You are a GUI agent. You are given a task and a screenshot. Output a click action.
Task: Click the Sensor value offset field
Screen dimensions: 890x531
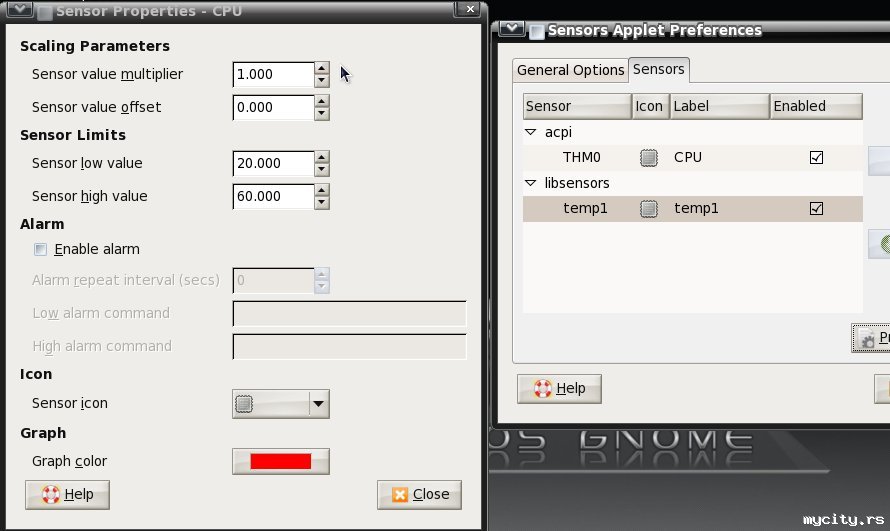(x=274, y=107)
